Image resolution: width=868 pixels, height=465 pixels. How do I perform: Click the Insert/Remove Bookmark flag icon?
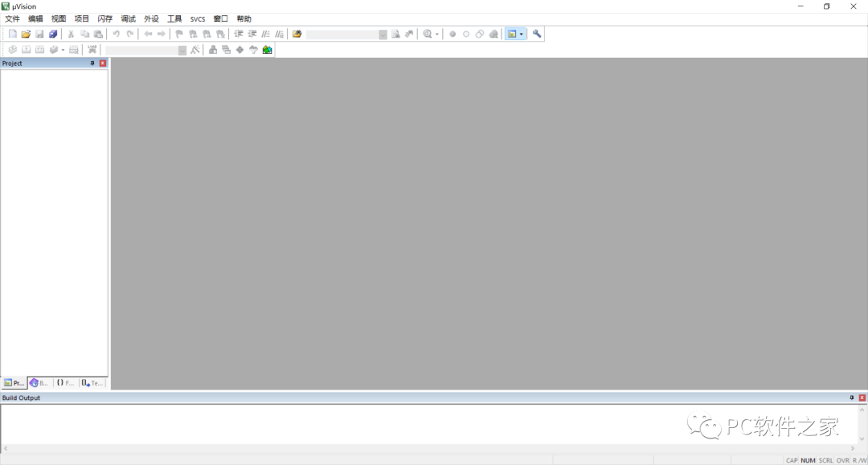click(x=179, y=34)
